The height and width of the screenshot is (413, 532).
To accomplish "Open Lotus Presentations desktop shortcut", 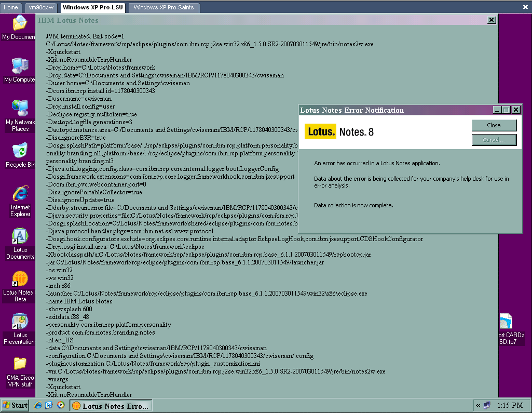I will click(19, 329).
